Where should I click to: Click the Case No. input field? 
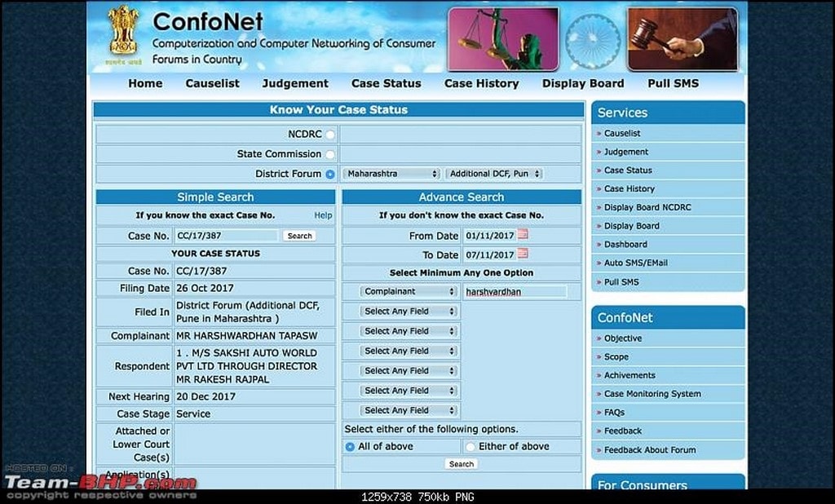[227, 236]
